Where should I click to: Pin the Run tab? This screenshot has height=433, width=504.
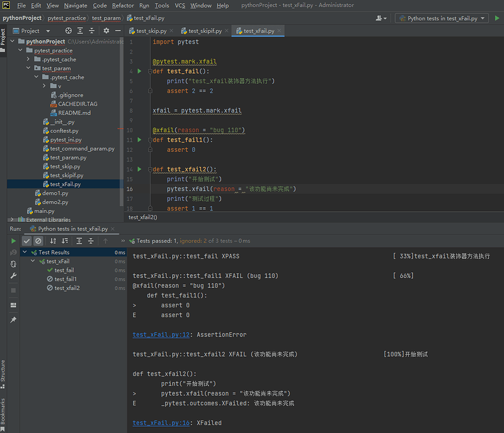tap(13, 320)
